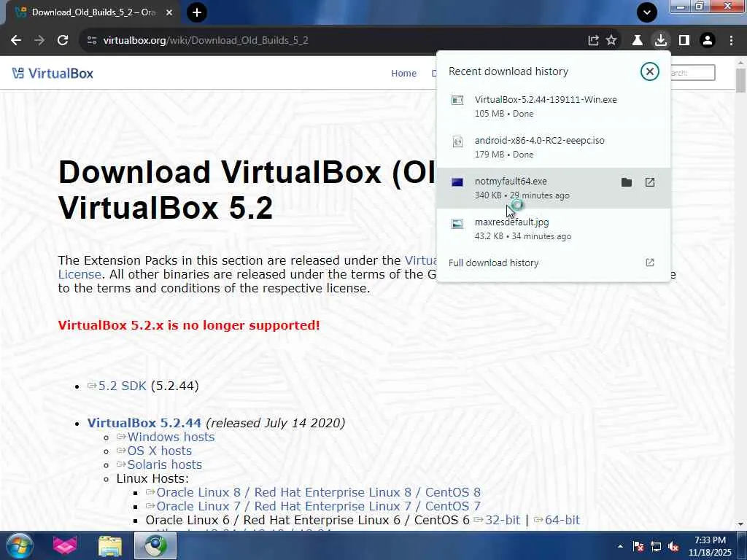
Task: Open full download history external icon
Action: (x=650, y=262)
